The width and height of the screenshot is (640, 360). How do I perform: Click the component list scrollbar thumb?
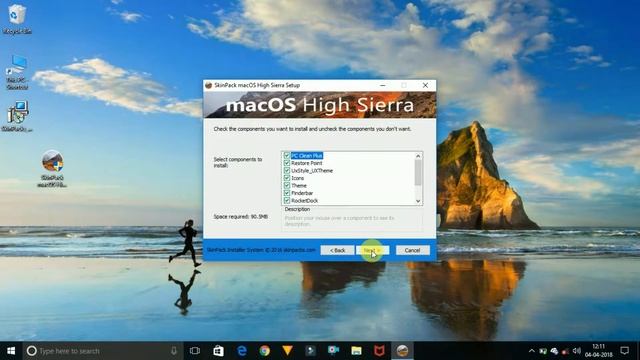pos(418,172)
